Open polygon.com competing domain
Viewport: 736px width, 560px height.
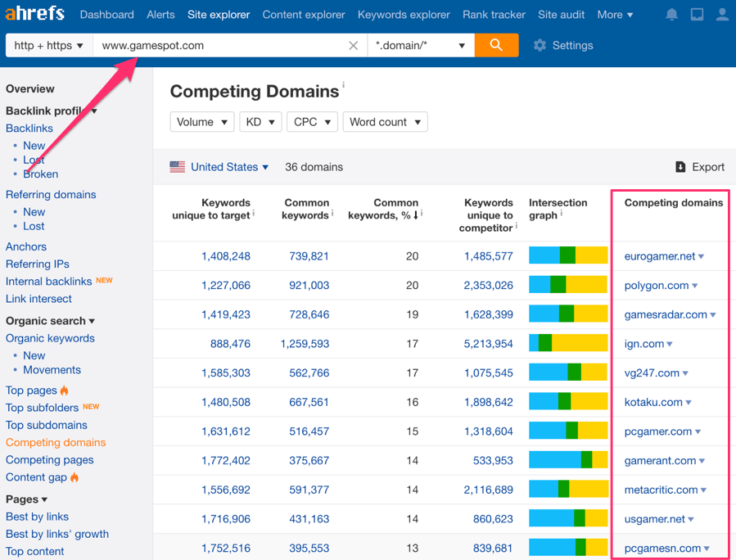657,286
